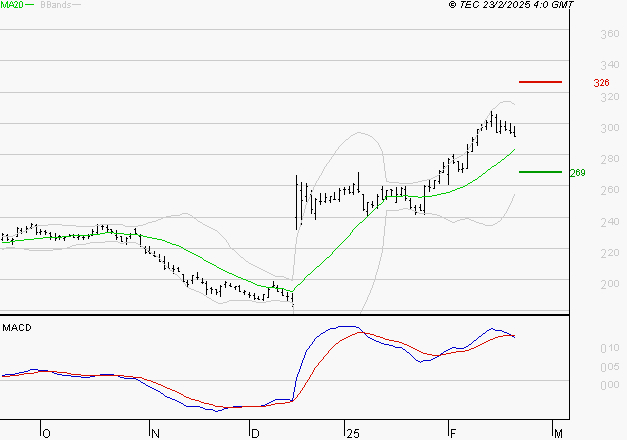
Task: Click the 300 price axis label
Action: (610, 128)
